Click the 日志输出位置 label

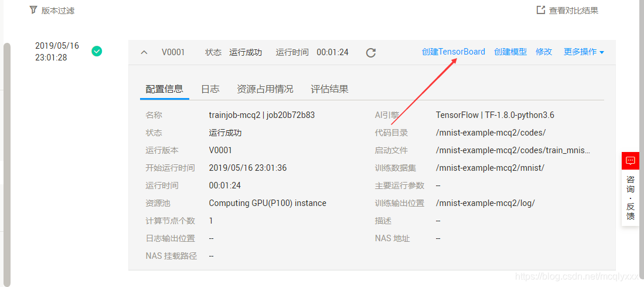(170, 238)
